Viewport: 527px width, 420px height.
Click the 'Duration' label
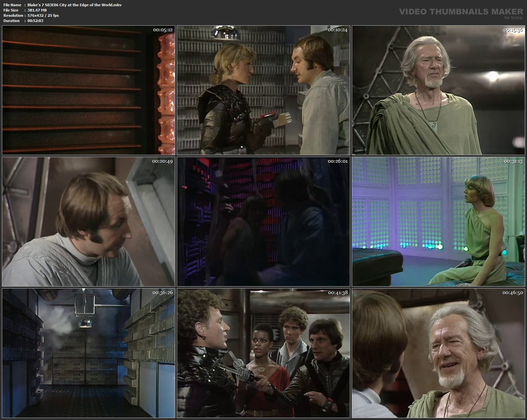pyautogui.click(x=12, y=21)
